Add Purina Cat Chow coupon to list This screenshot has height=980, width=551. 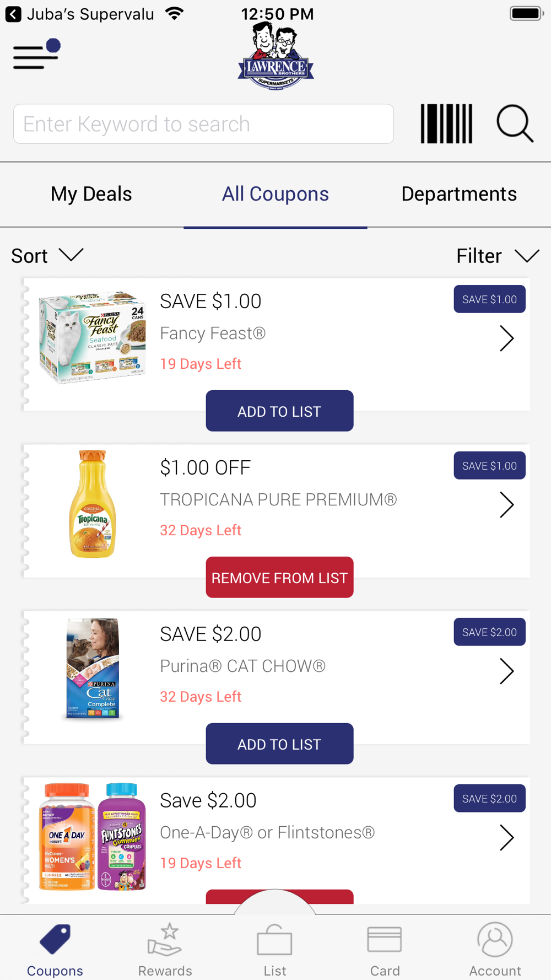pyautogui.click(x=279, y=744)
